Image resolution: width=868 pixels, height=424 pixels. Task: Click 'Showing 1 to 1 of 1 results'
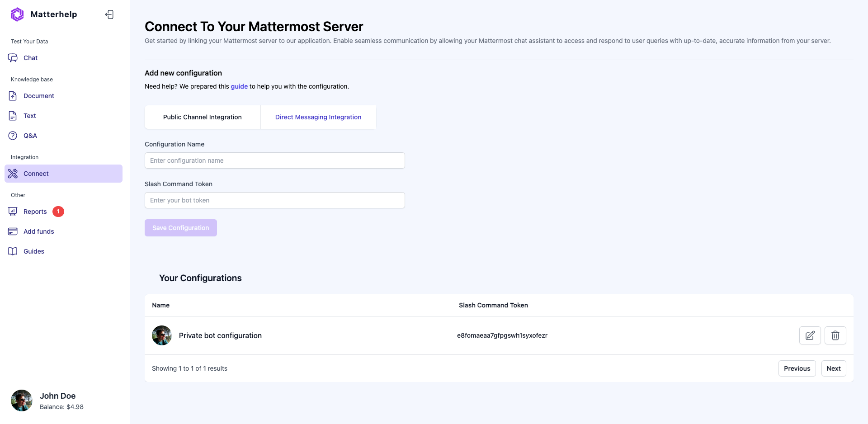pos(189,368)
